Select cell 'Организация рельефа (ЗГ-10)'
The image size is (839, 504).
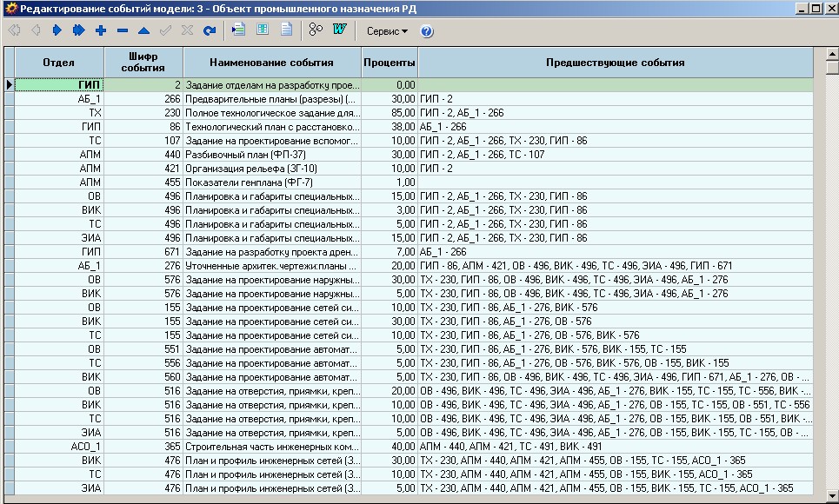coord(272,169)
